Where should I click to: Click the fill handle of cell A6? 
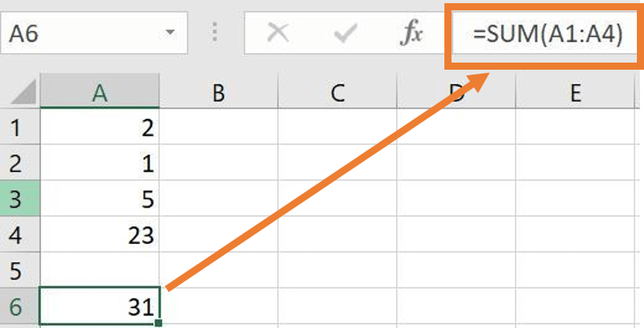(159, 322)
